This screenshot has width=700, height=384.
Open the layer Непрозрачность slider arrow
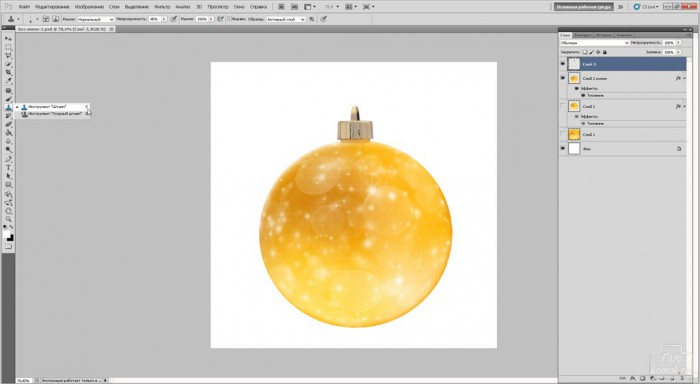coord(679,42)
